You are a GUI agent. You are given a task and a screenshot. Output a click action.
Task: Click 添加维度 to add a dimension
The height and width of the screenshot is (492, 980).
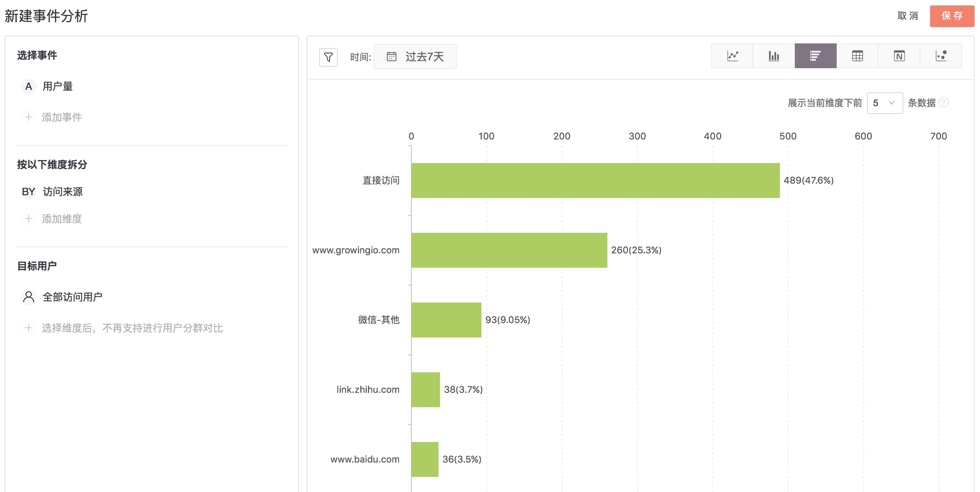(x=61, y=219)
